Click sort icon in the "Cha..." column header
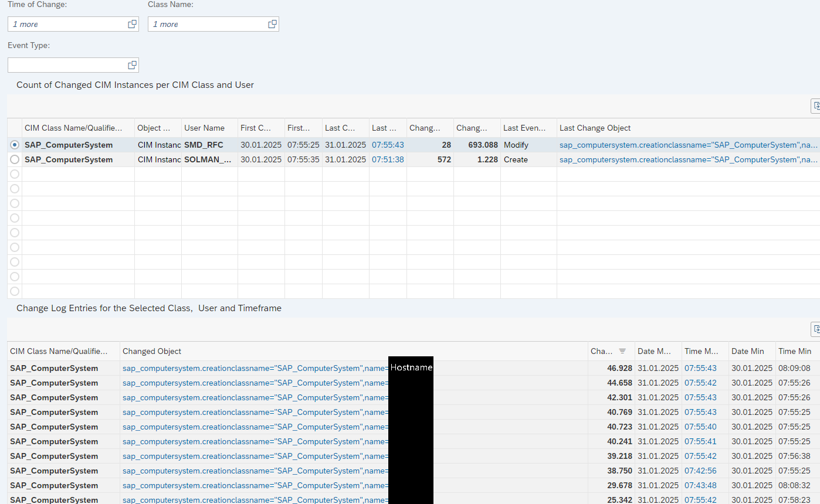This screenshot has width=820, height=504. point(622,351)
